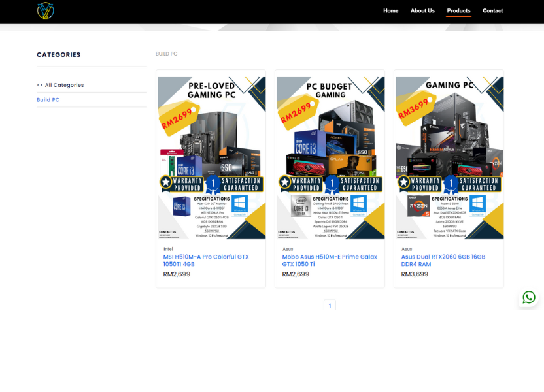The width and height of the screenshot is (544, 392).
Task: Open Mobo Asus H510M-E Prime Galax product link
Action: point(330,260)
